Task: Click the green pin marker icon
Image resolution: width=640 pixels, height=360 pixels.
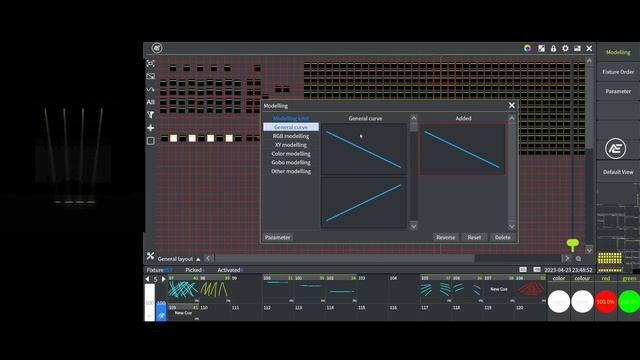Action: (573, 245)
